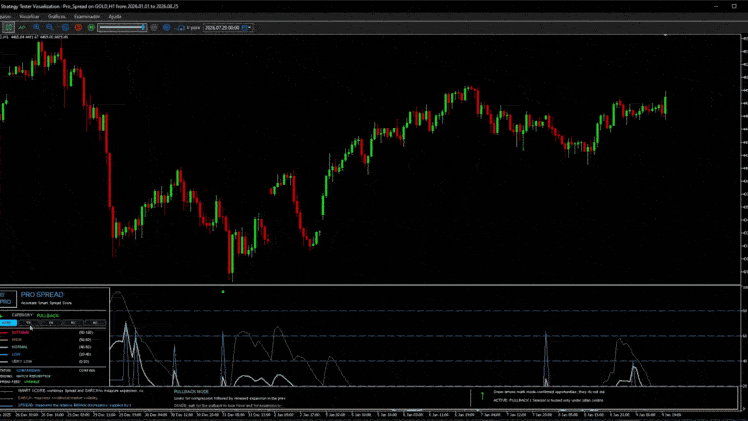Click the green line chart toolbar icon
Screen dimensions: 748x421
pyautogui.click(x=22, y=28)
